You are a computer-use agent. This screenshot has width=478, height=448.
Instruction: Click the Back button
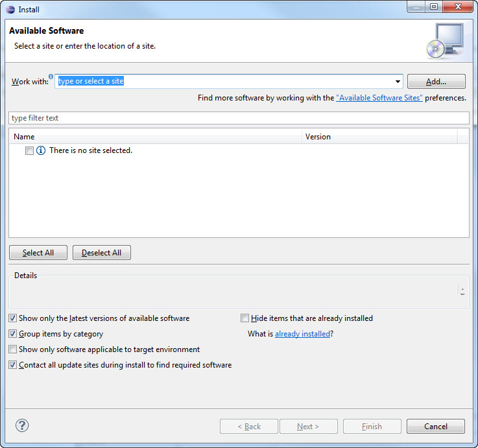(x=249, y=427)
